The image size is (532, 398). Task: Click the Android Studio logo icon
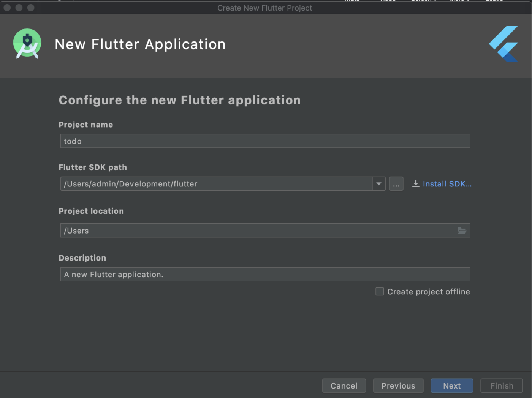click(x=27, y=44)
